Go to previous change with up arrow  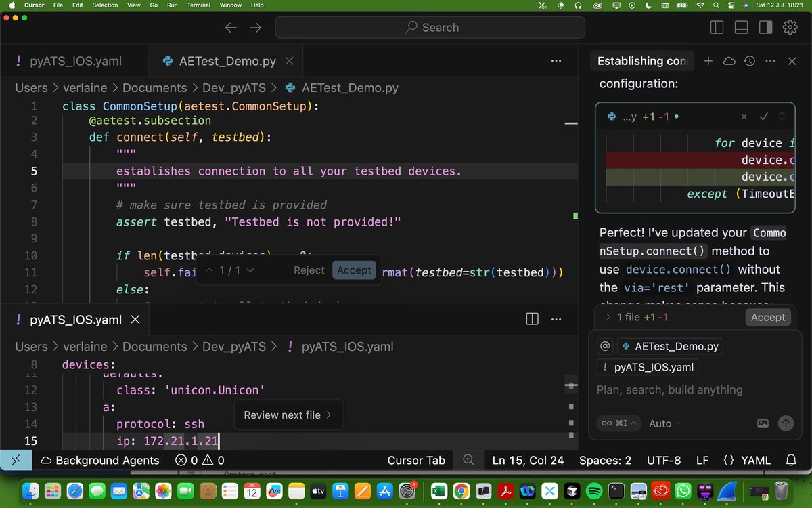click(x=209, y=270)
